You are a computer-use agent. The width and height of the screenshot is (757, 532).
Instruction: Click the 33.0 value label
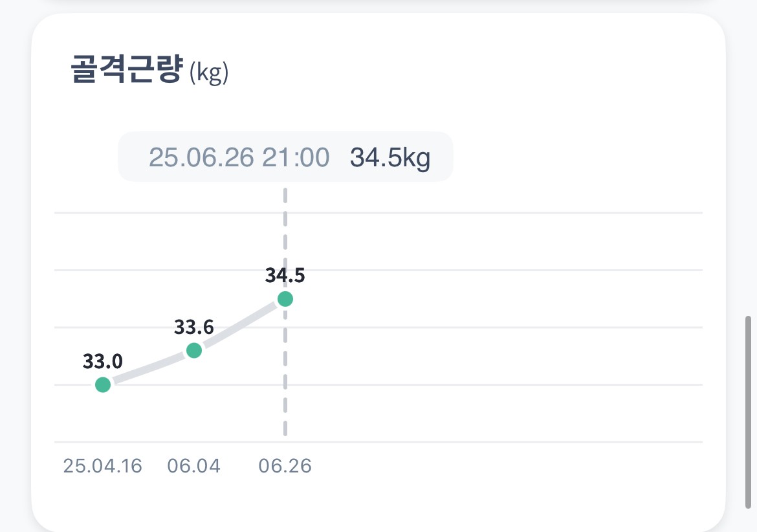tap(103, 361)
